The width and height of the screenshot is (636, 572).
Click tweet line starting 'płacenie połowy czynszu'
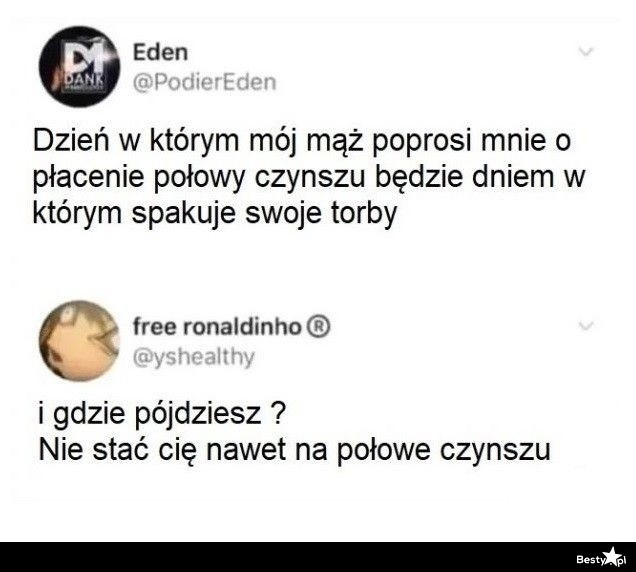pos(309,177)
